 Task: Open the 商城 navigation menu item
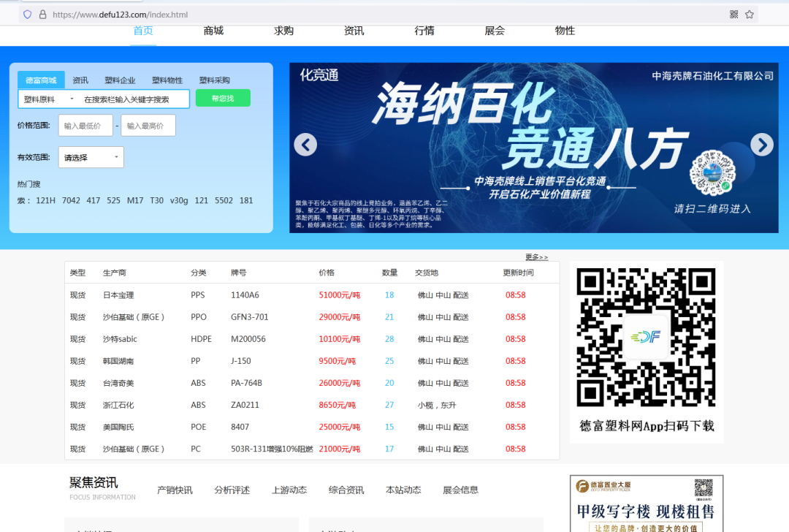pos(213,31)
